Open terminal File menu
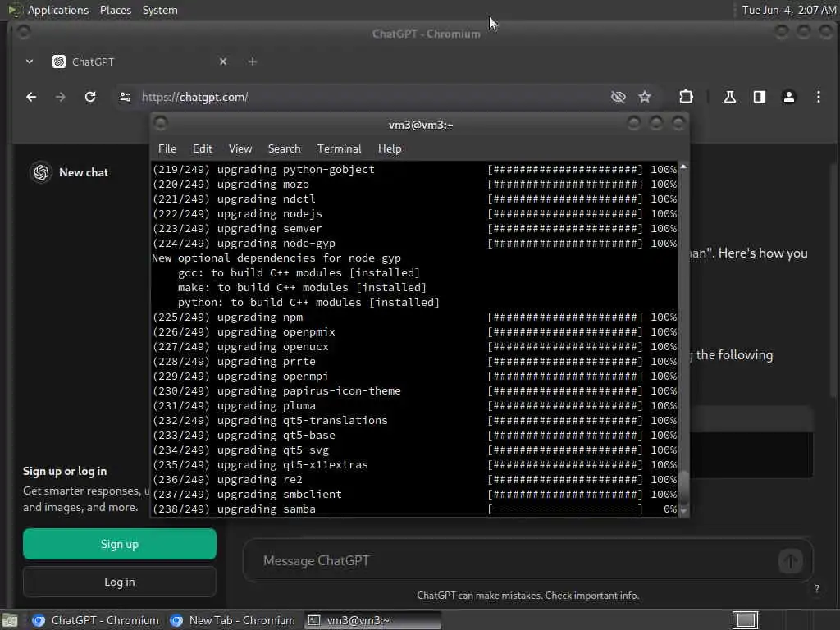 (x=167, y=149)
